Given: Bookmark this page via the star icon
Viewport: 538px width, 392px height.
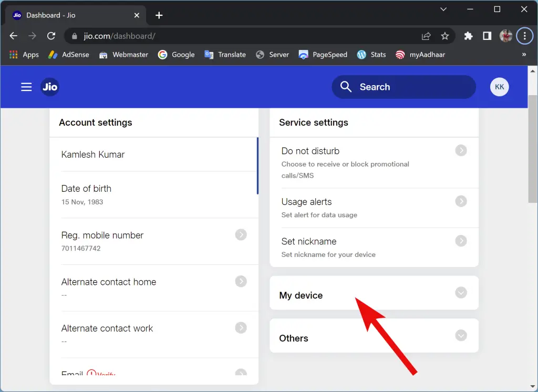Looking at the screenshot, I should pos(445,36).
